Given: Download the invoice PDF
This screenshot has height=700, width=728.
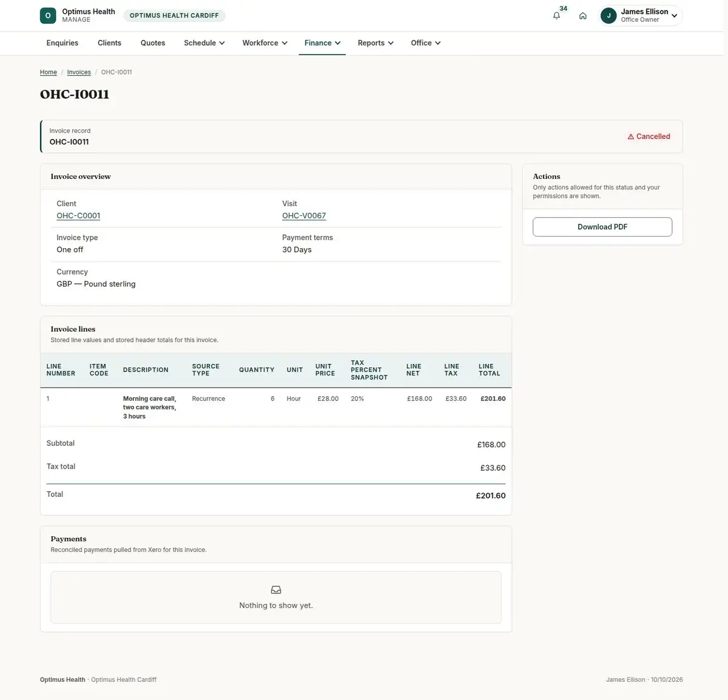Looking at the screenshot, I should point(602,227).
